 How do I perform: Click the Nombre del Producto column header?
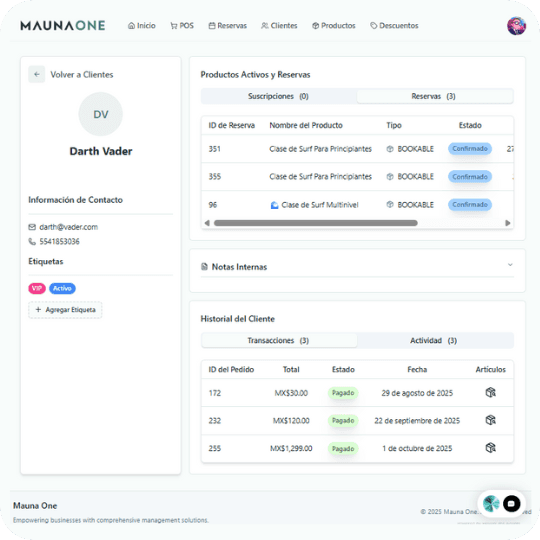pyautogui.click(x=306, y=125)
